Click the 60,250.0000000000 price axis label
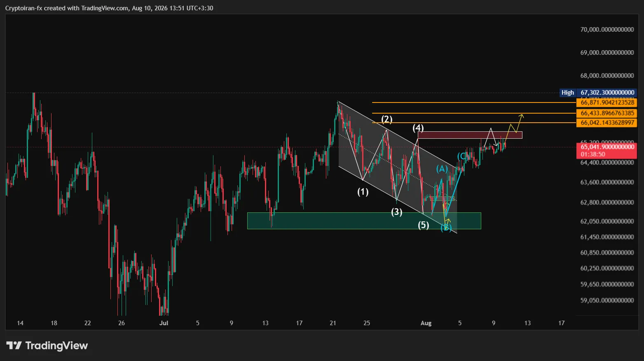The height and width of the screenshot is (361, 644). (607, 268)
